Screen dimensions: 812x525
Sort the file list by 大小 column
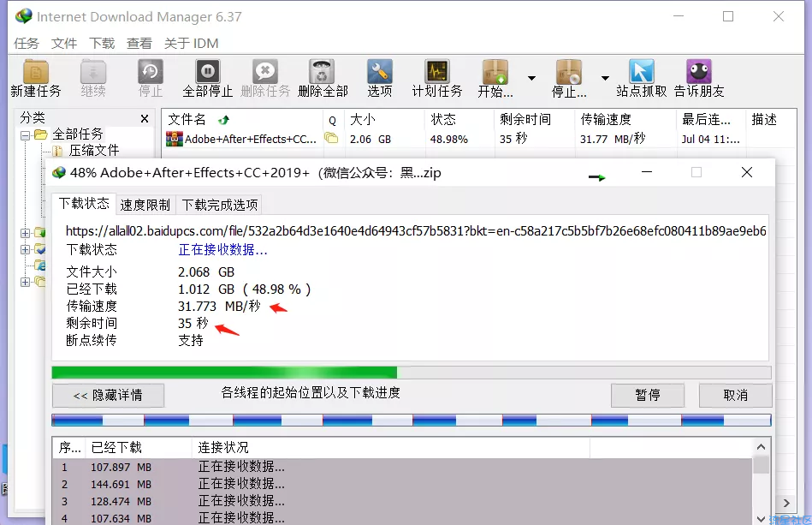coord(383,120)
